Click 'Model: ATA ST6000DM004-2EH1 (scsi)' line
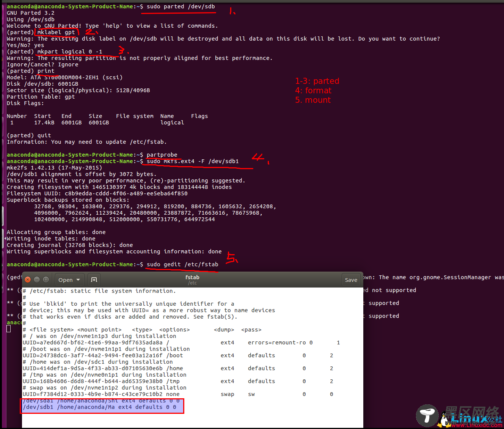The width and height of the screenshot is (504, 429). [x=65, y=77]
